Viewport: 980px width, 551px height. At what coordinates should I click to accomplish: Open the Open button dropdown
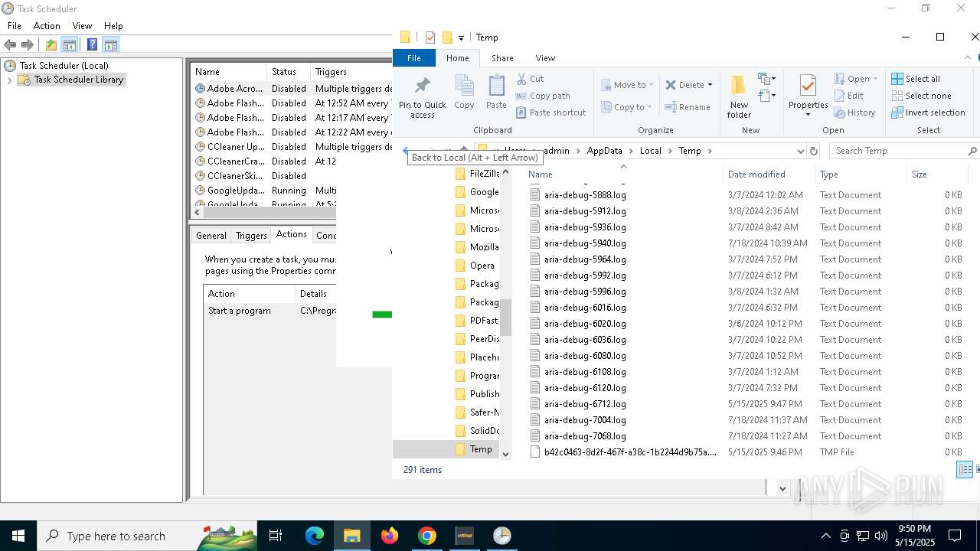click(875, 79)
